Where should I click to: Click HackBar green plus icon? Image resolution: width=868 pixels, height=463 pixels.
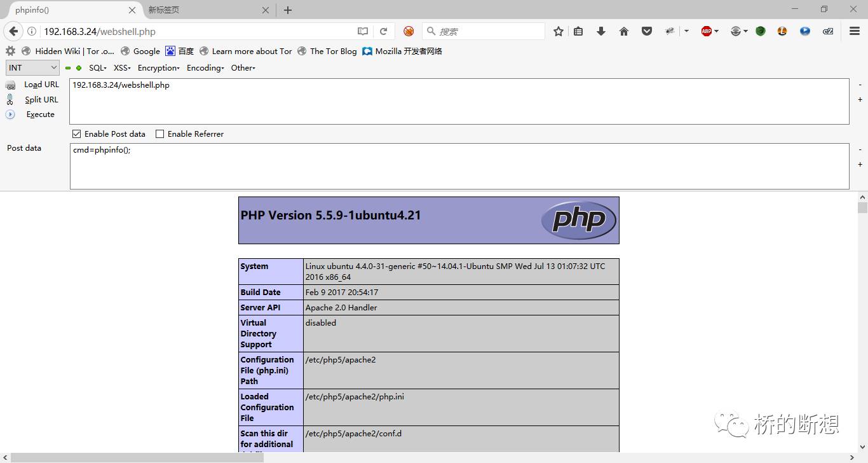pyautogui.click(x=79, y=68)
